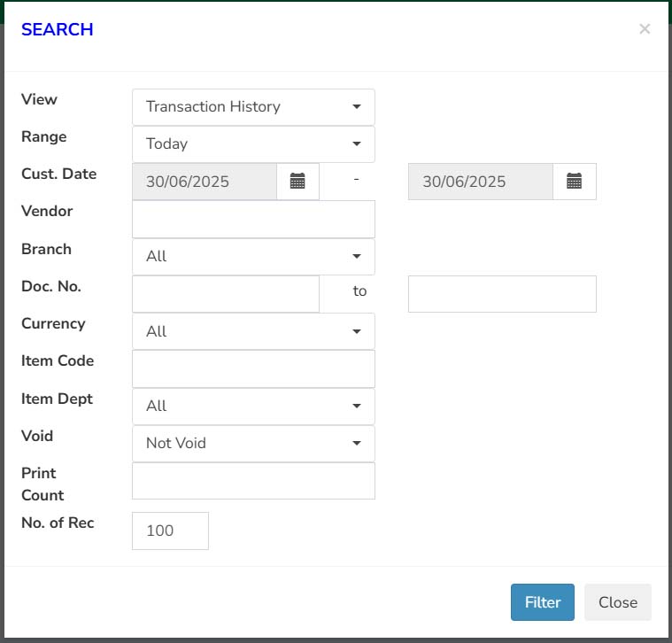
Task: Select the No. of Rec field
Action: coord(170,531)
